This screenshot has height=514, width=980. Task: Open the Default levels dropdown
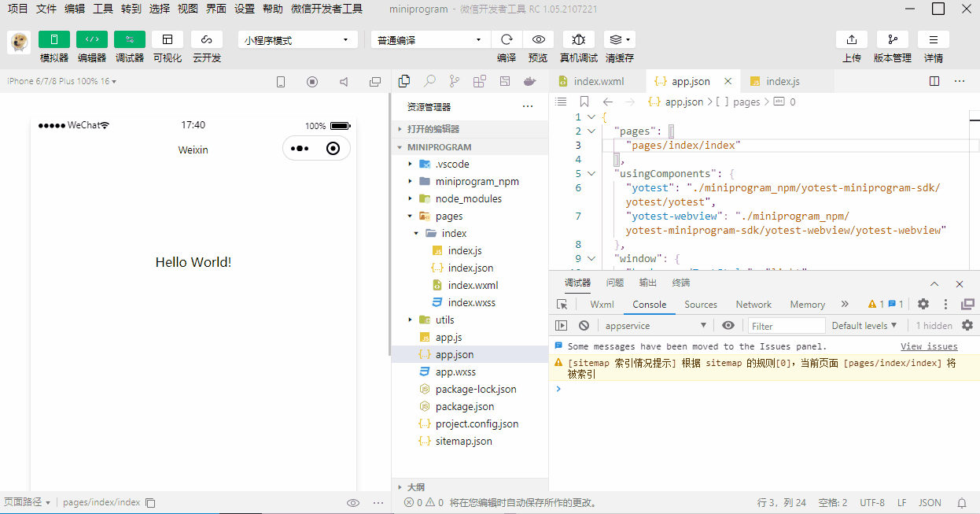tap(865, 326)
